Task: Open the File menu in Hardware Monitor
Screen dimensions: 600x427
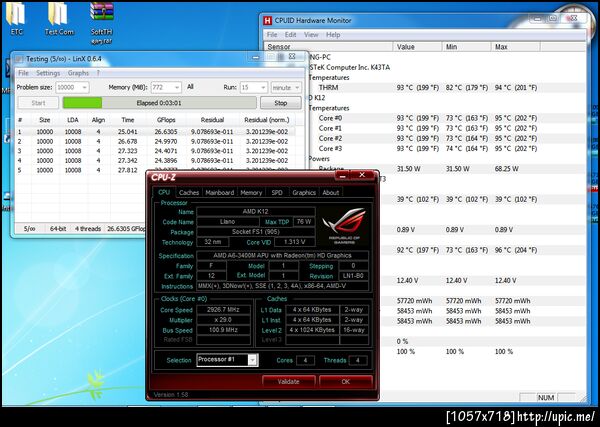Action: (272, 34)
